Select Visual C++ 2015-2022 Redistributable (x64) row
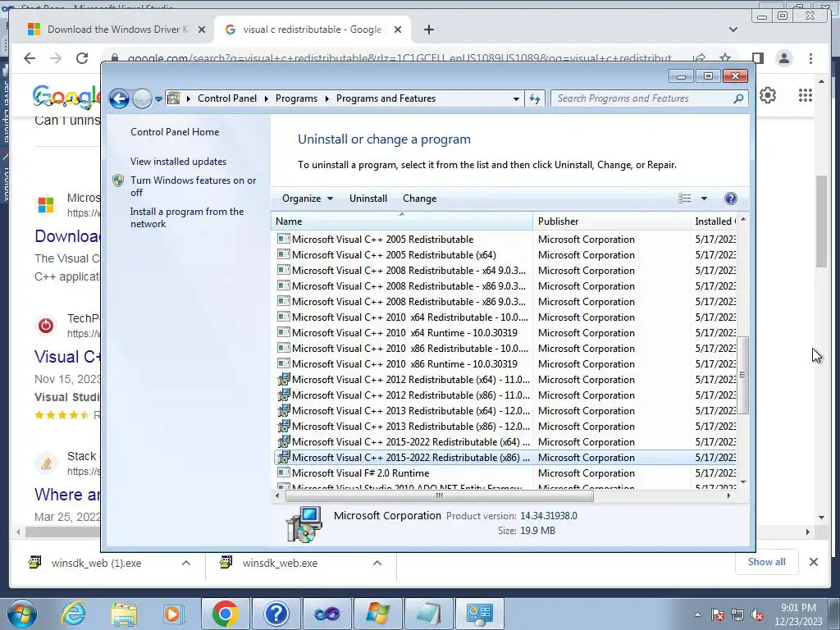Screen dimensions: 840x630 pyautogui.click(x=505, y=442)
